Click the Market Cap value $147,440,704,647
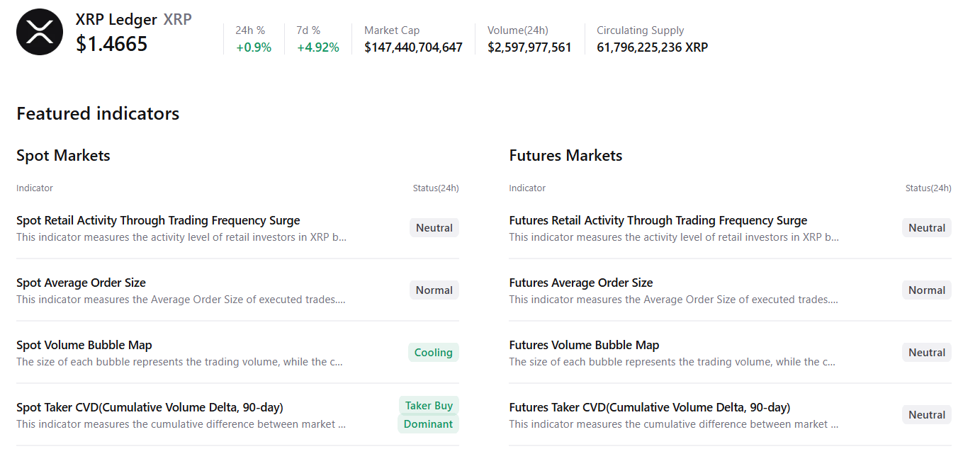Screen dimensions: 980x449 point(413,47)
